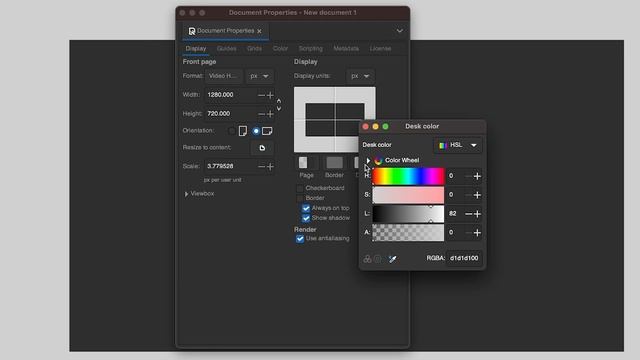Open the Front page px unit dropdown
Screen dimensions: 640x360
click(x=260, y=76)
